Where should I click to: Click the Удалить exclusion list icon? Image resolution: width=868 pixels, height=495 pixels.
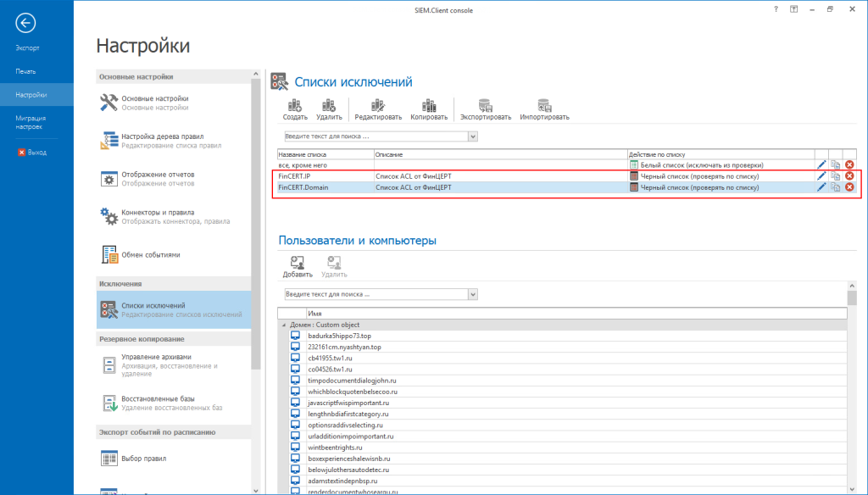point(329,105)
